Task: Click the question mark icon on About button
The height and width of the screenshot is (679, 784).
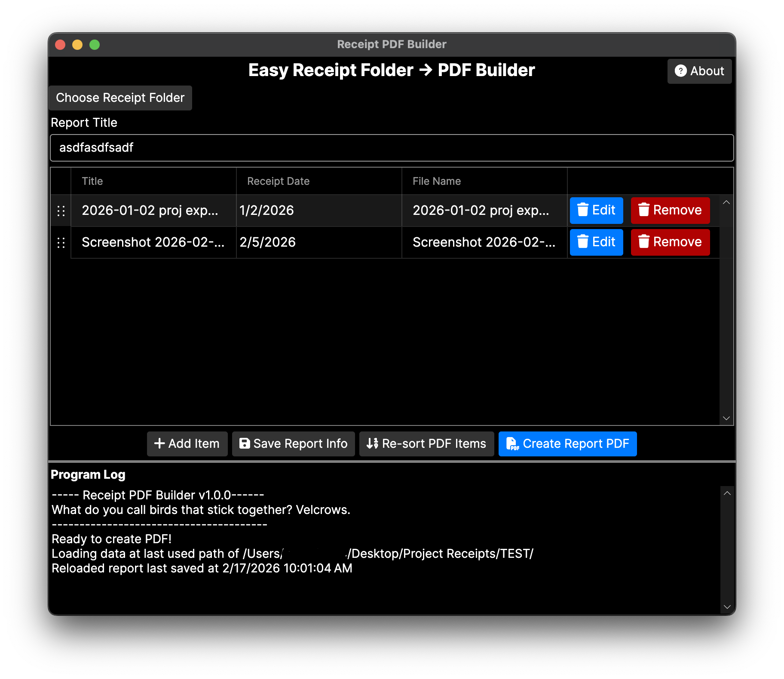Action: click(682, 71)
